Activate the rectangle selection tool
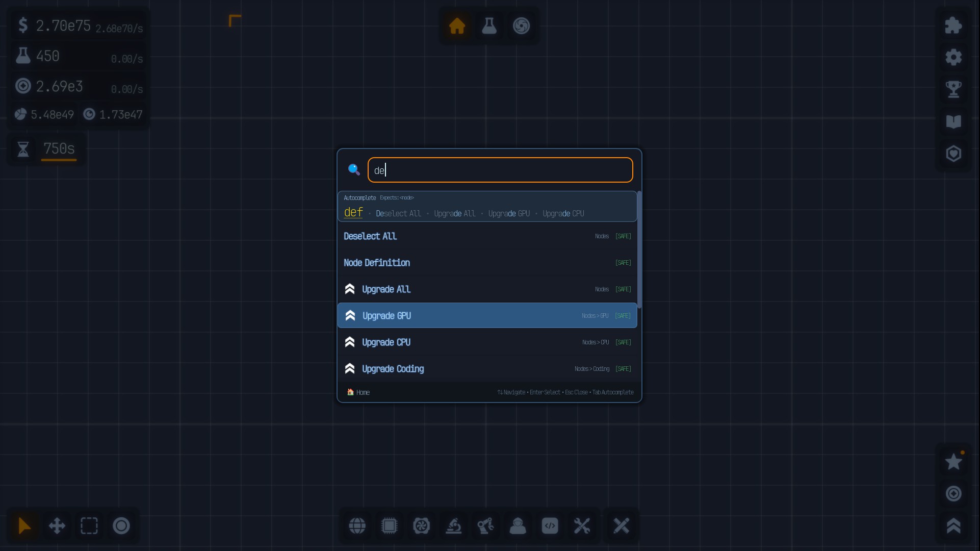The height and width of the screenshot is (551, 980). (x=89, y=525)
